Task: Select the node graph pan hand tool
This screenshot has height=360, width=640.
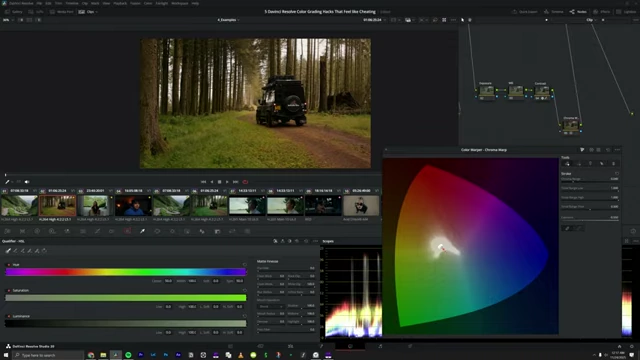Action: click(470, 20)
